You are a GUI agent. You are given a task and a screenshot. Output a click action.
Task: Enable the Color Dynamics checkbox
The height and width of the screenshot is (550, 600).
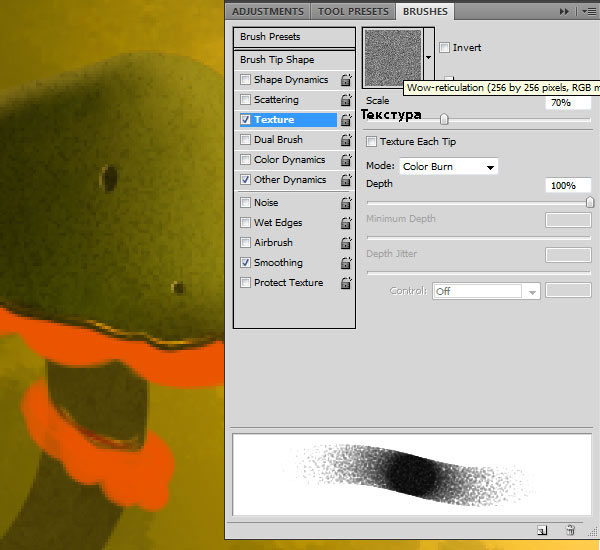(x=245, y=159)
